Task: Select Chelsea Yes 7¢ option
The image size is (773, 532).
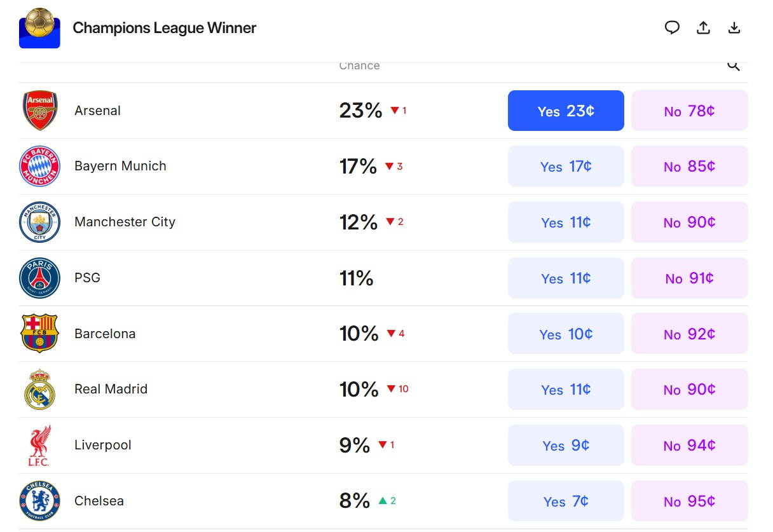Action: tap(566, 501)
